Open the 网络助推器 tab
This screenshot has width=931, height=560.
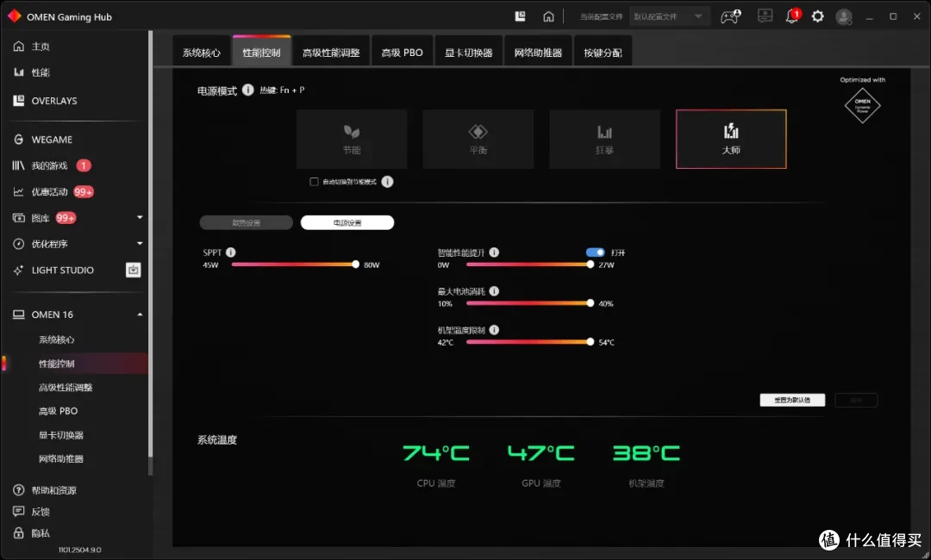click(x=538, y=53)
